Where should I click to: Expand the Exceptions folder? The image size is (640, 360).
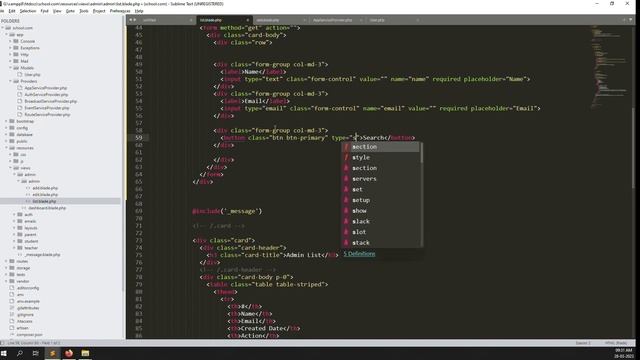10,48
